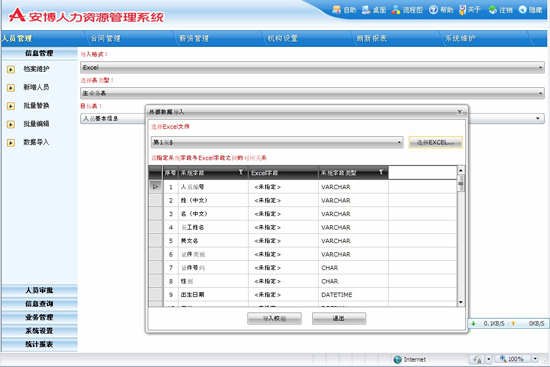Click the arrow icon beside 档案维护

(11, 69)
